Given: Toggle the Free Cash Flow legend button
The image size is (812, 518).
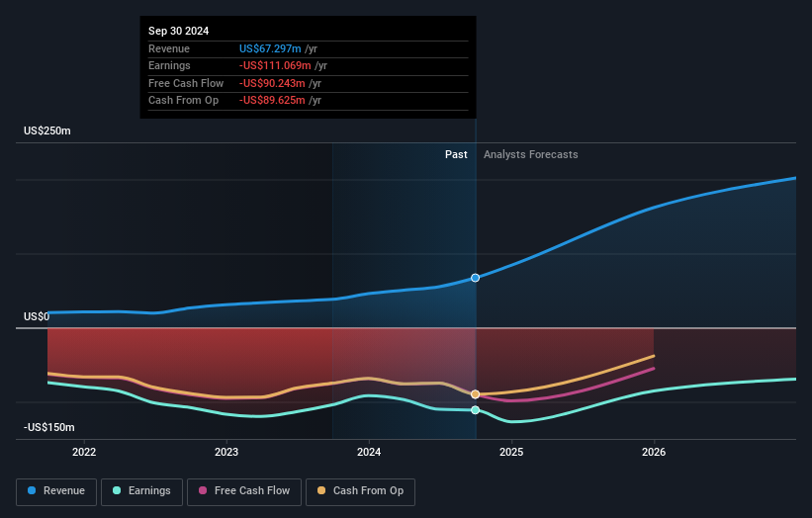Looking at the screenshot, I should point(244,491).
